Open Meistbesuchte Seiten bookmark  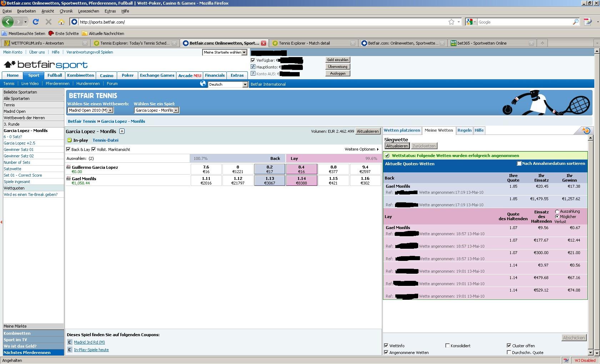tap(24, 33)
